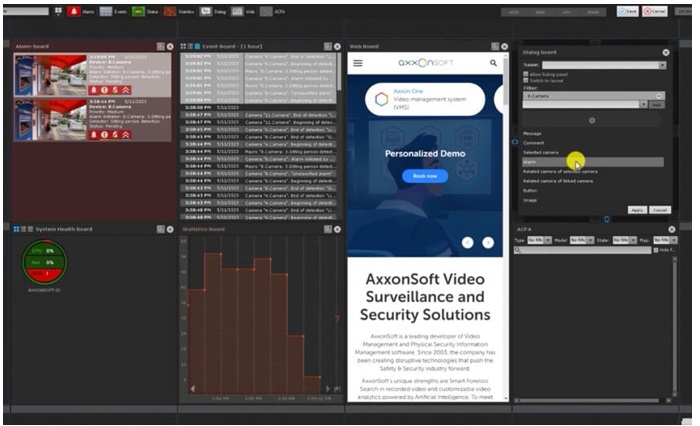The image size is (700, 426).
Task: Remove the 8.Camera filter entry
Action: click(x=659, y=96)
